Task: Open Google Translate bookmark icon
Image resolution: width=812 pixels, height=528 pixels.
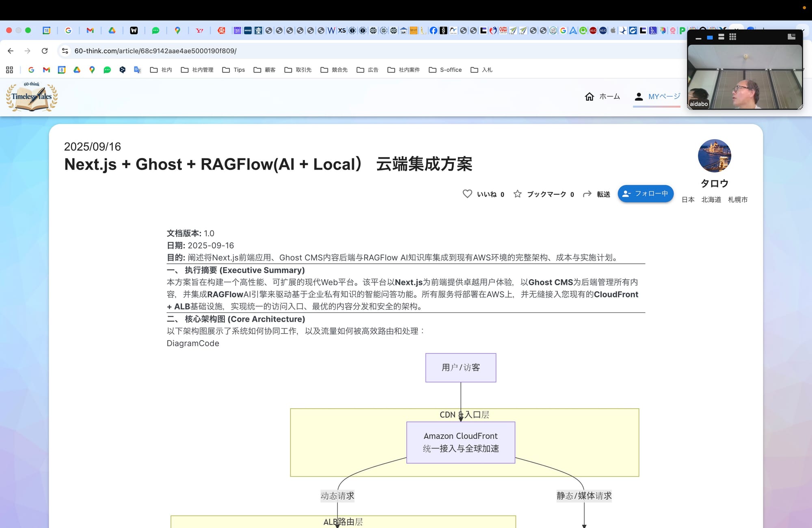Action: pyautogui.click(x=137, y=70)
